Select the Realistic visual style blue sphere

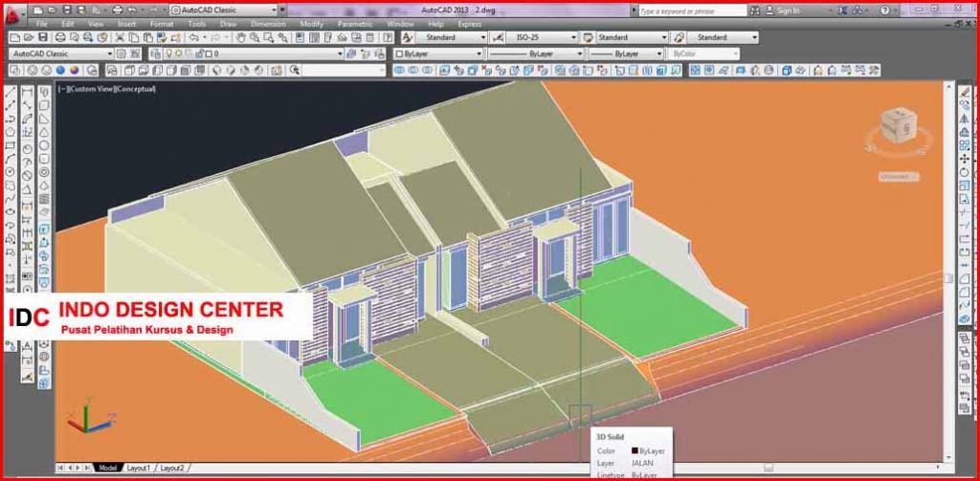point(60,70)
